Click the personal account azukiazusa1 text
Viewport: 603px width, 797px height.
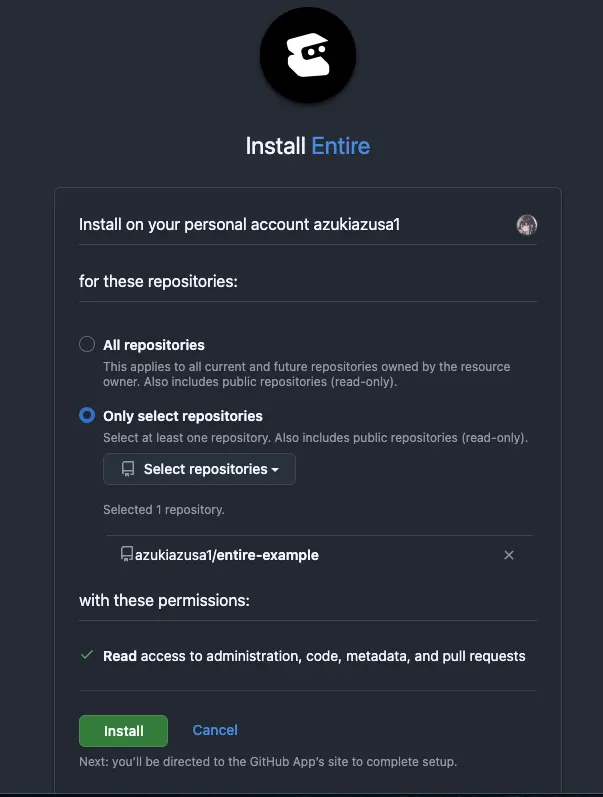point(239,225)
